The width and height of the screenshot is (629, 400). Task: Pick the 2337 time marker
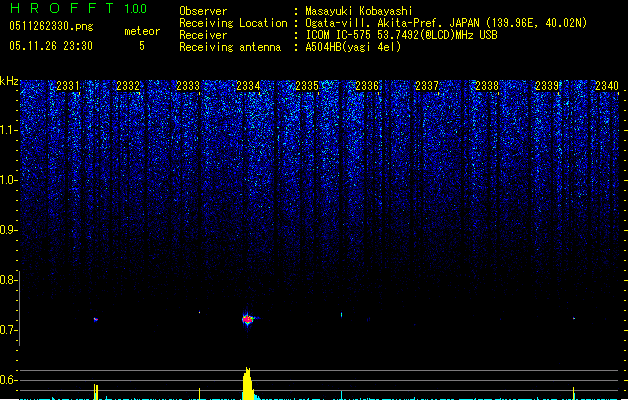pos(427,87)
